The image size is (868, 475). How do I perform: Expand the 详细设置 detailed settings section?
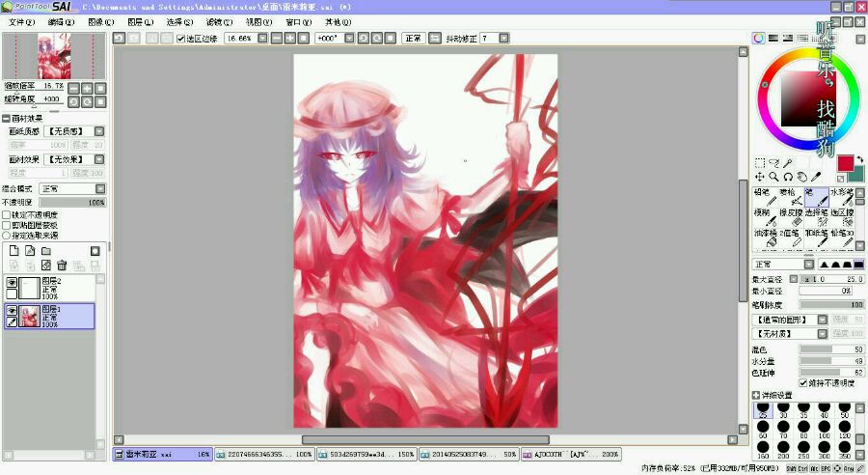point(756,395)
